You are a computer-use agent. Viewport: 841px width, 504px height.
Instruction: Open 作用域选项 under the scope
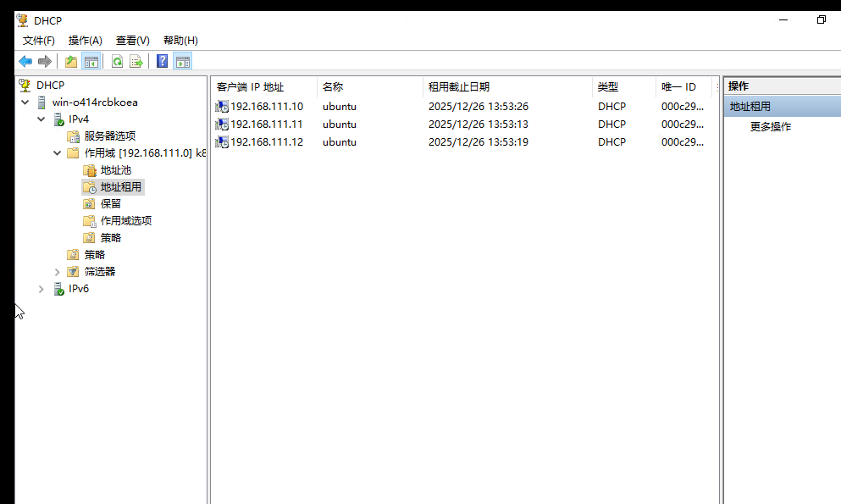coord(125,221)
